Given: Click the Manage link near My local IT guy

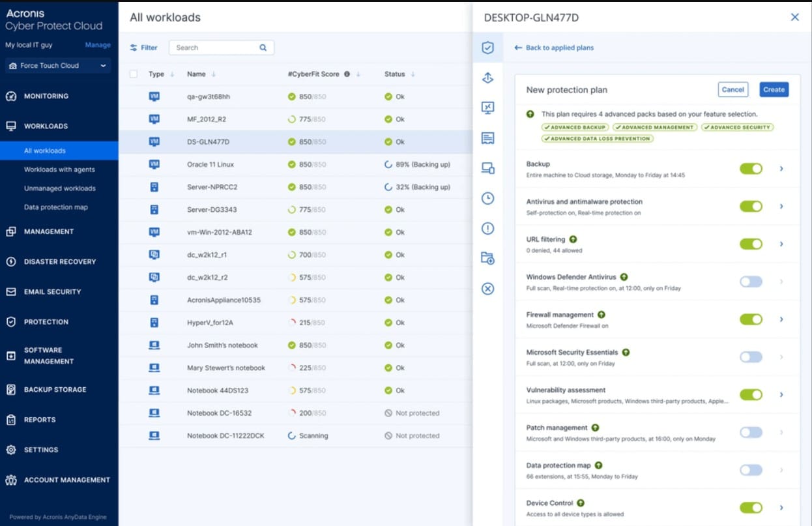Looking at the screenshot, I should click(98, 45).
